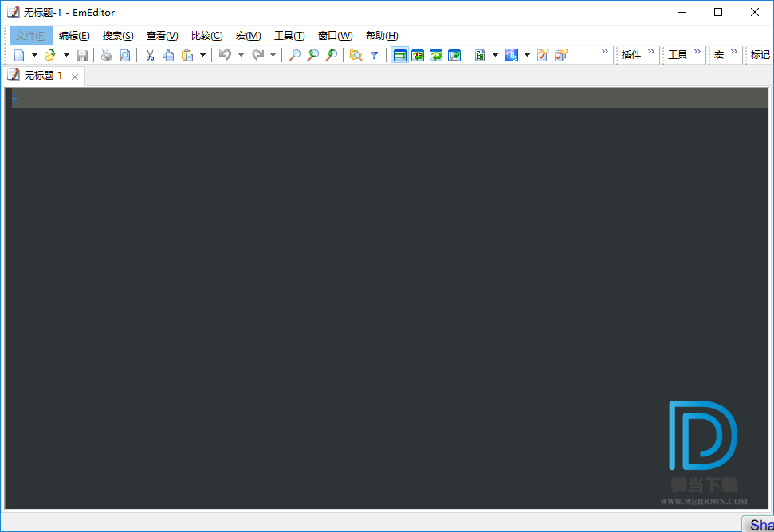This screenshot has height=532, width=774.
Task: Copy selection with the copy icon
Action: tap(168, 55)
